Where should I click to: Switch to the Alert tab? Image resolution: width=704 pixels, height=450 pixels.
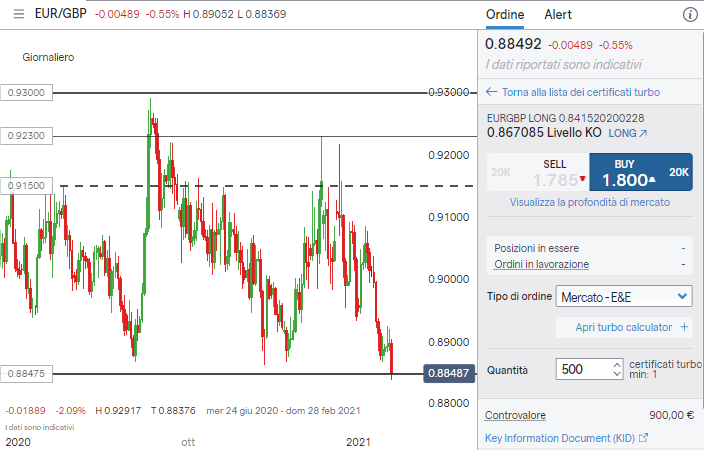(x=558, y=15)
